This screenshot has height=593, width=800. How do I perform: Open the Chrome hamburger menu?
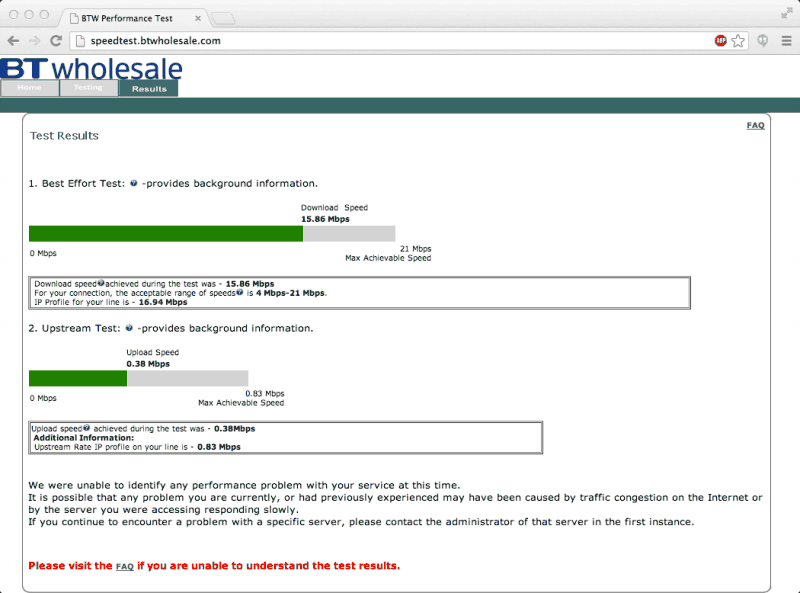pos(786,41)
